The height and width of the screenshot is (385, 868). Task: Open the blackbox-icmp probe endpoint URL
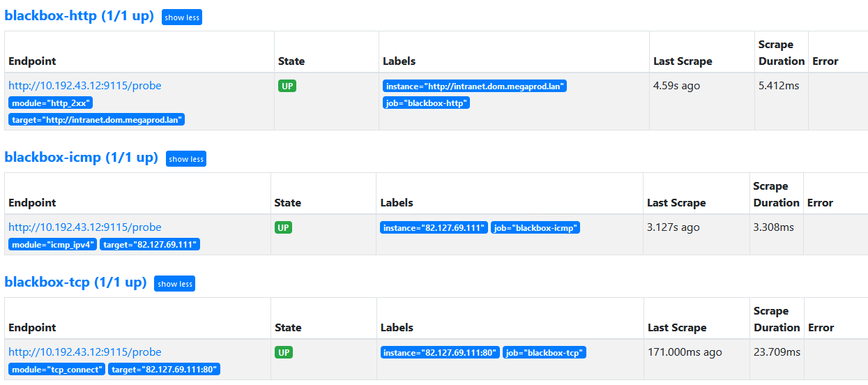pyautogui.click(x=84, y=227)
